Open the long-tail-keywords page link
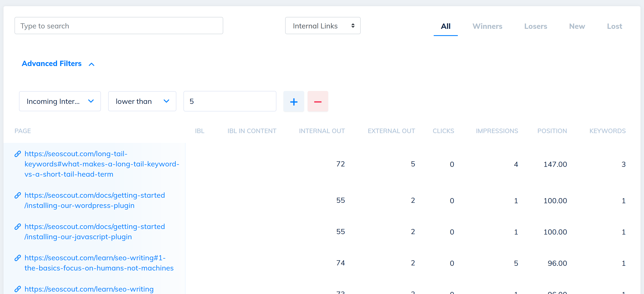This screenshot has width=644, height=294. click(102, 164)
